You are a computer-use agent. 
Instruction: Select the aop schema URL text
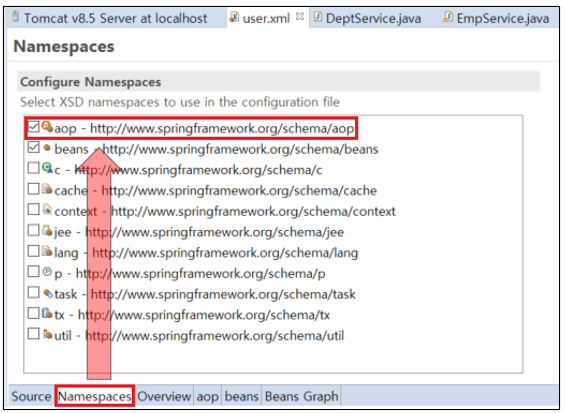pos(222,128)
